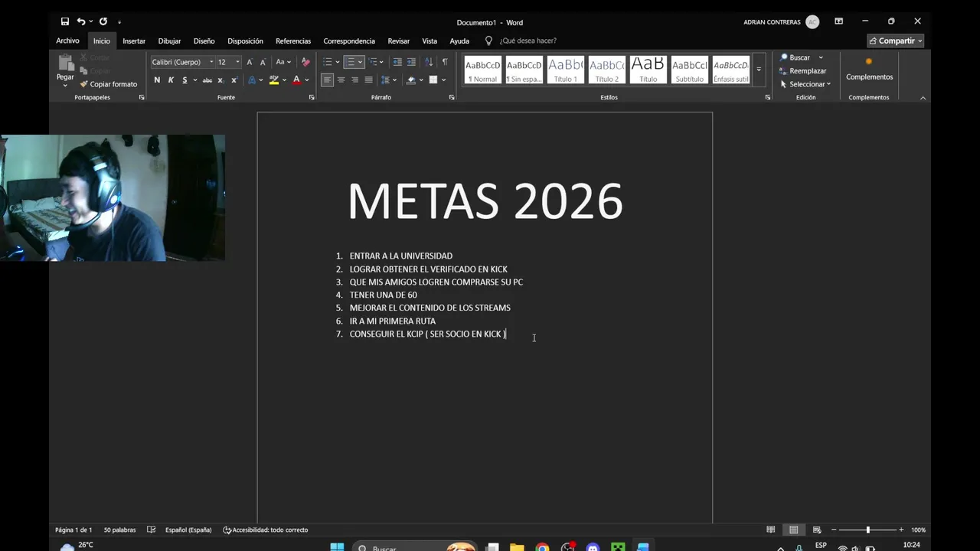Switch to Insertar tab
The width and height of the screenshot is (980, 551).
pyautogui.click(x=134, y=41)
